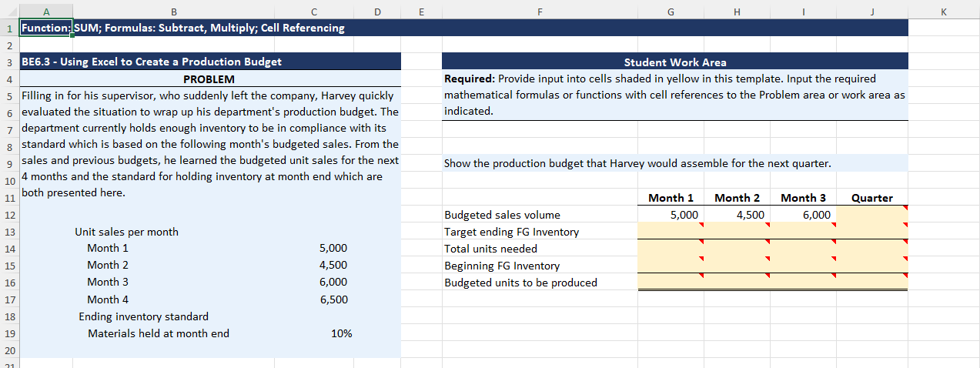Click the Ending inventory standard label
Viewport: 980px width, 368px height.
[143, 316]
